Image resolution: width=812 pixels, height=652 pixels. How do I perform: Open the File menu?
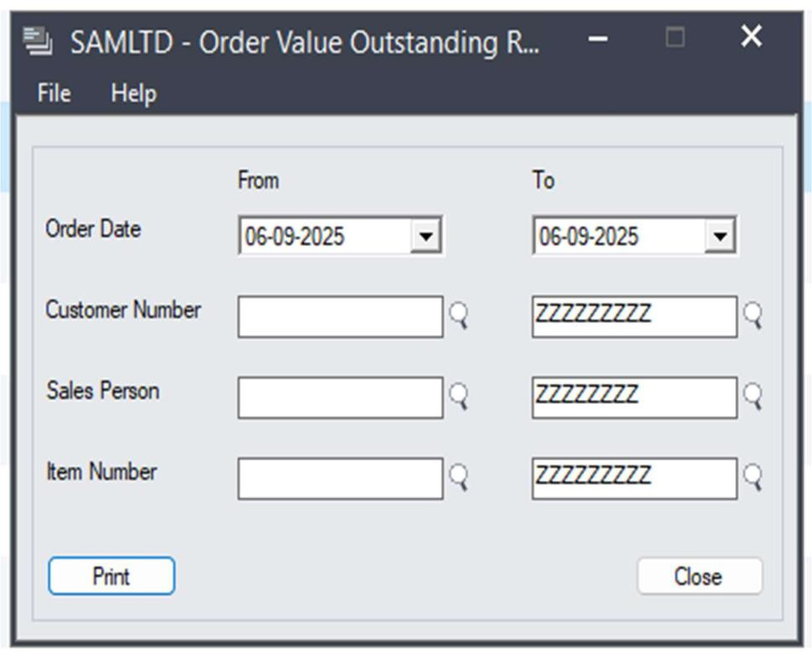coord(54,94)
